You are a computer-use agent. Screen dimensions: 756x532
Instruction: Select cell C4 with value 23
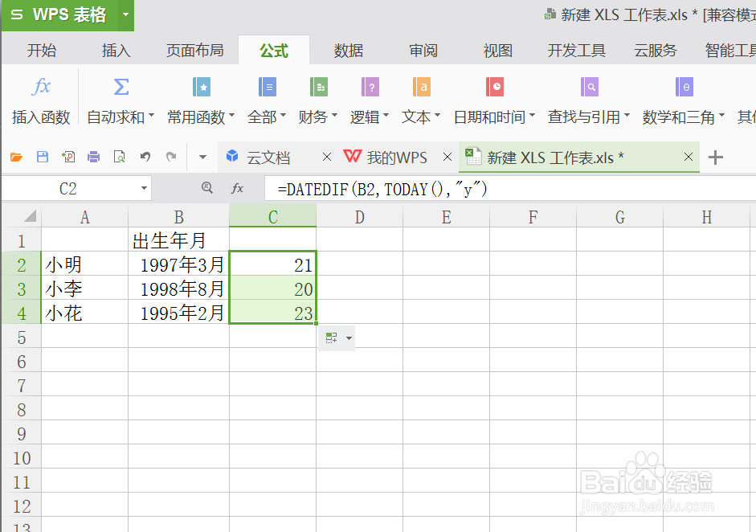click(x=273, y=313)
